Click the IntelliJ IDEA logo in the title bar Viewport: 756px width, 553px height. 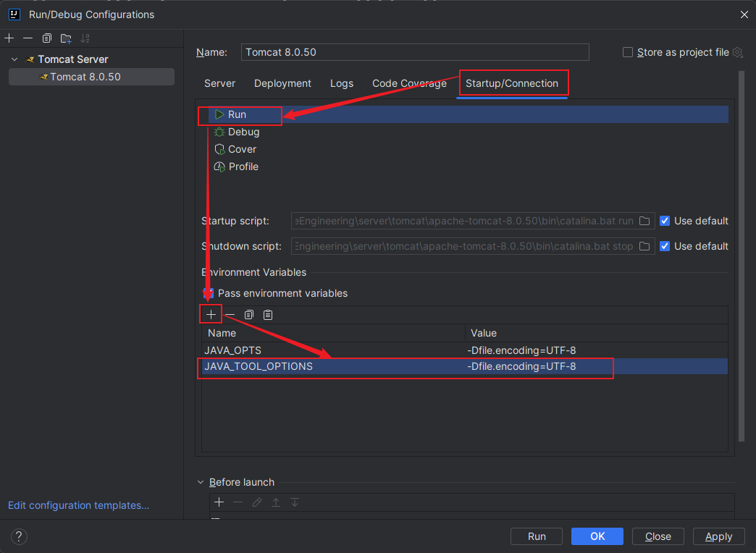tap(14, 14)
